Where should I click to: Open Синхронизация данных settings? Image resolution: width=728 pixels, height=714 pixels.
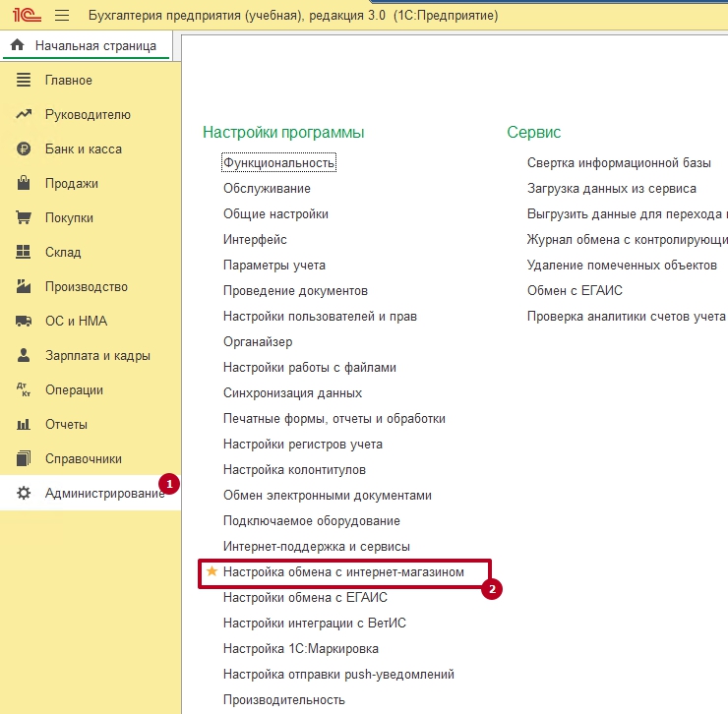pyautogui.click(x=292, y=392)
